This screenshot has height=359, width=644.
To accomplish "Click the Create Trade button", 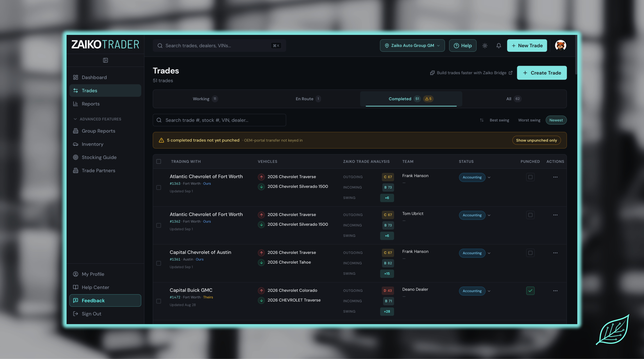I will tap(542, 73).
